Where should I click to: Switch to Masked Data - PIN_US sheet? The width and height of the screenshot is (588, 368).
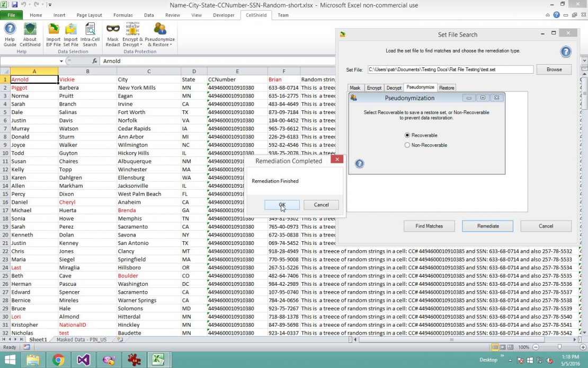click(82, 339)
